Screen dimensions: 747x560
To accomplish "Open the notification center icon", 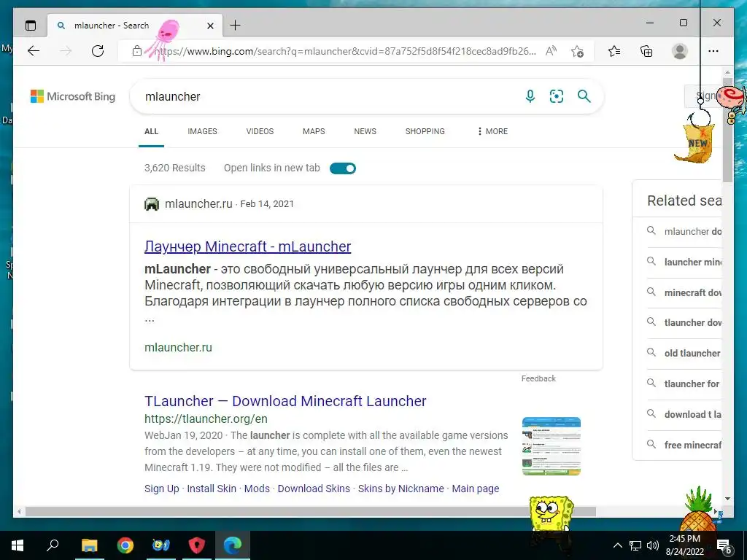I will coord(724,545).
